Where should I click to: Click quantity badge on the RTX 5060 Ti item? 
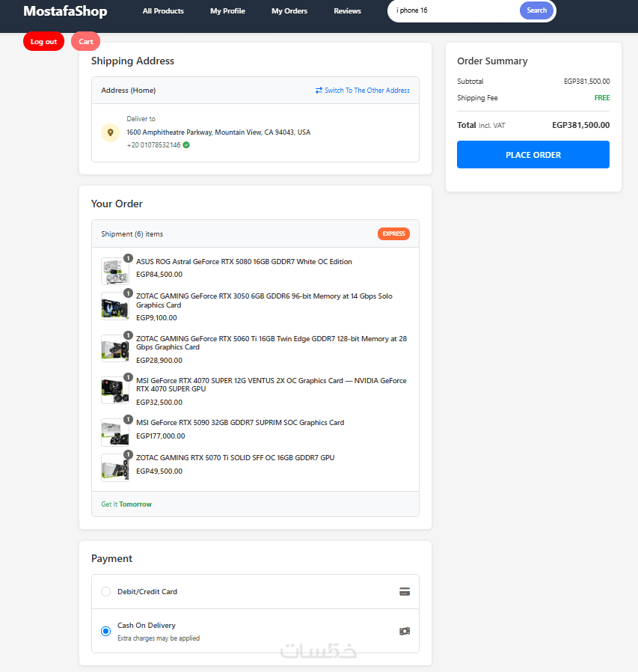128,335
